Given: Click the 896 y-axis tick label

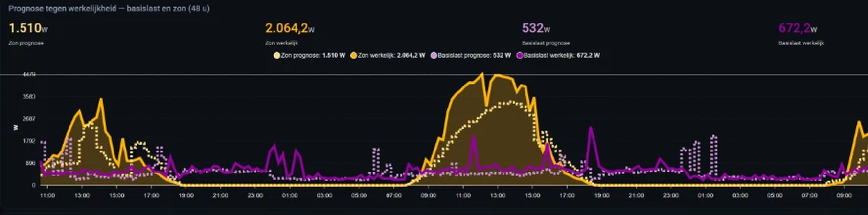Looking at the screenshot, I should [30, 163].
